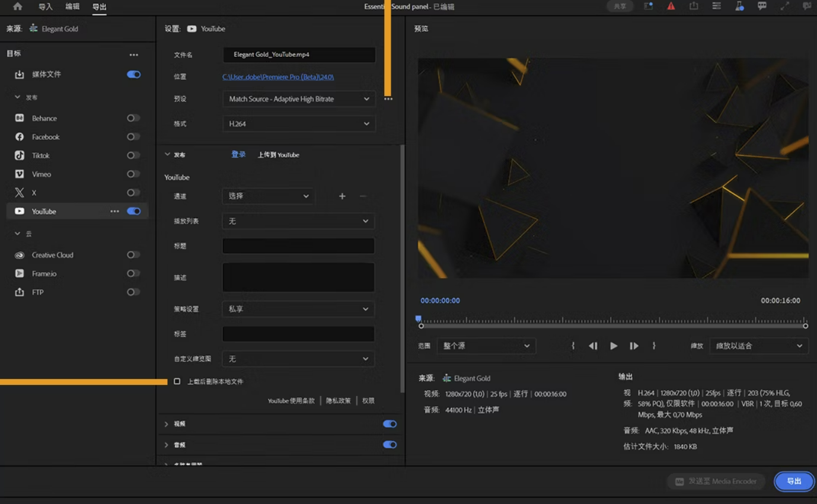Viewport: 817px width, 504px height.
Task: Open the three-dot menu beside 预设 dropdown
Action: click(x=388, y=99)
